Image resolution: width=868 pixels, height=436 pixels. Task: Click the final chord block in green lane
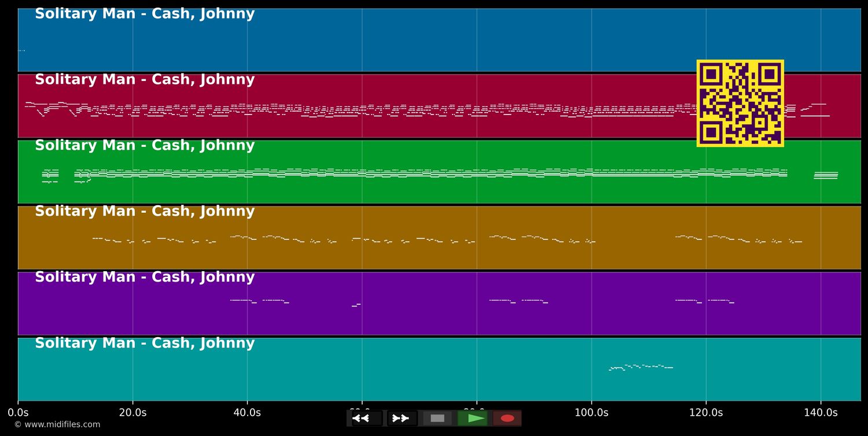click(x=826, y=175)
